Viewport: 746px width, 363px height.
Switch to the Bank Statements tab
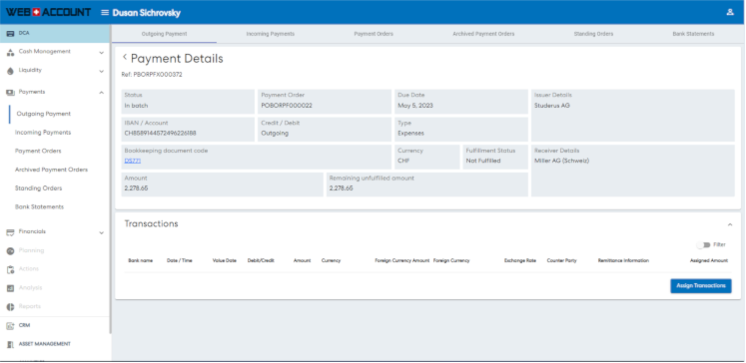coord(693,34)
